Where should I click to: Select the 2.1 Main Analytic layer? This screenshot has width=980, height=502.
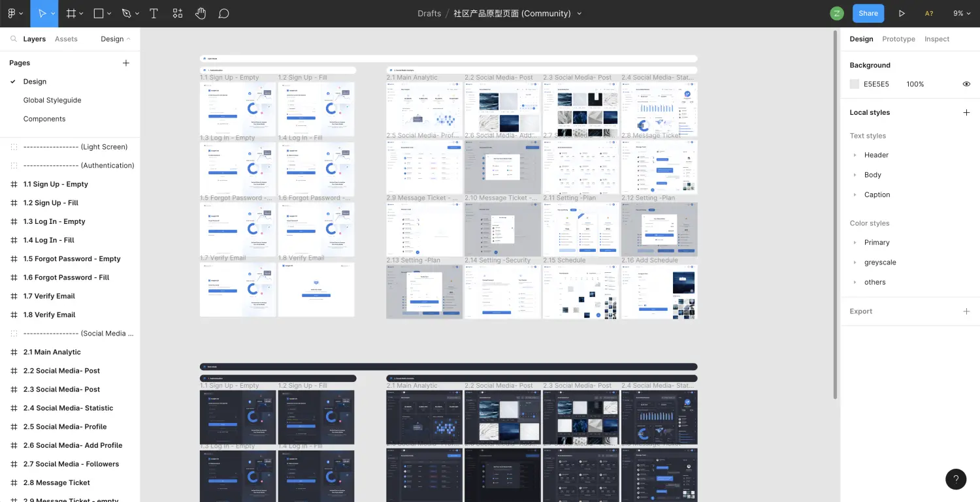[x=52, y=353]
